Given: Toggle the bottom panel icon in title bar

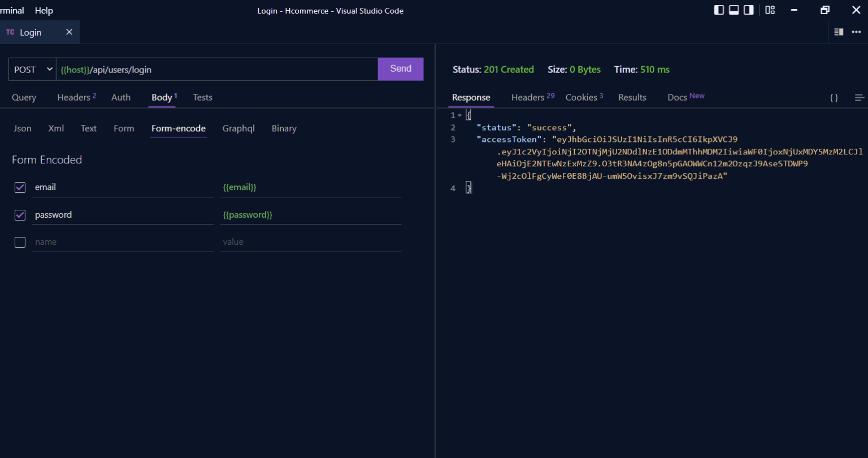Looking at the screenshot, I should (x=734, y=10).
